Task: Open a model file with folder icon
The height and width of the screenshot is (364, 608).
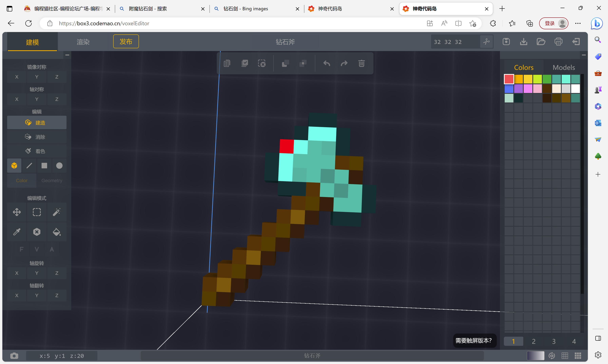Action: [541, 42]
